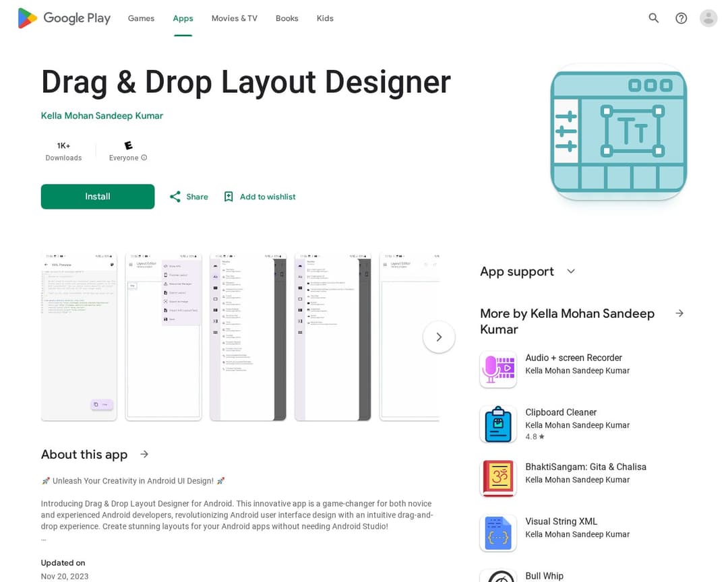
Task: Open the Clipboard Cleaner title link
Action: coord(561,412)
